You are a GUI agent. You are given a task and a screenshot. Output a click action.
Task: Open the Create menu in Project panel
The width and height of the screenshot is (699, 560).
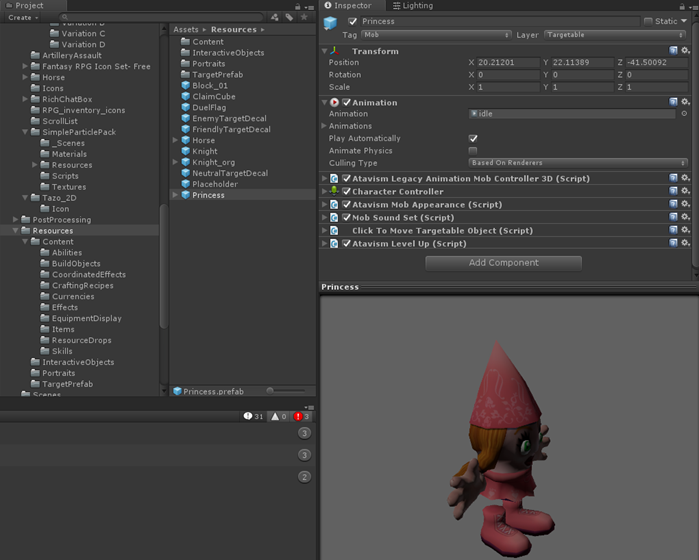pyautogui.click(x=23, y=18)
